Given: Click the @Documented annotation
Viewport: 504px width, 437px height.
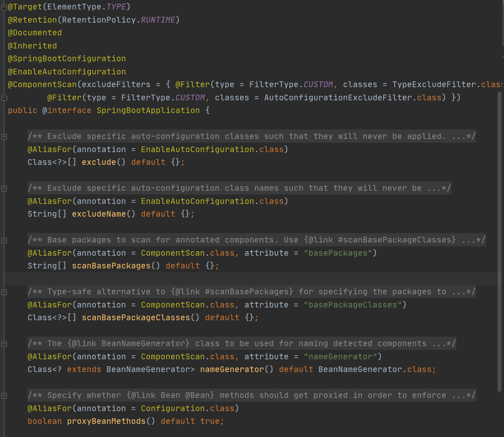Looking at the screenshot, I should pyautogui.click(x=35, y=32).
